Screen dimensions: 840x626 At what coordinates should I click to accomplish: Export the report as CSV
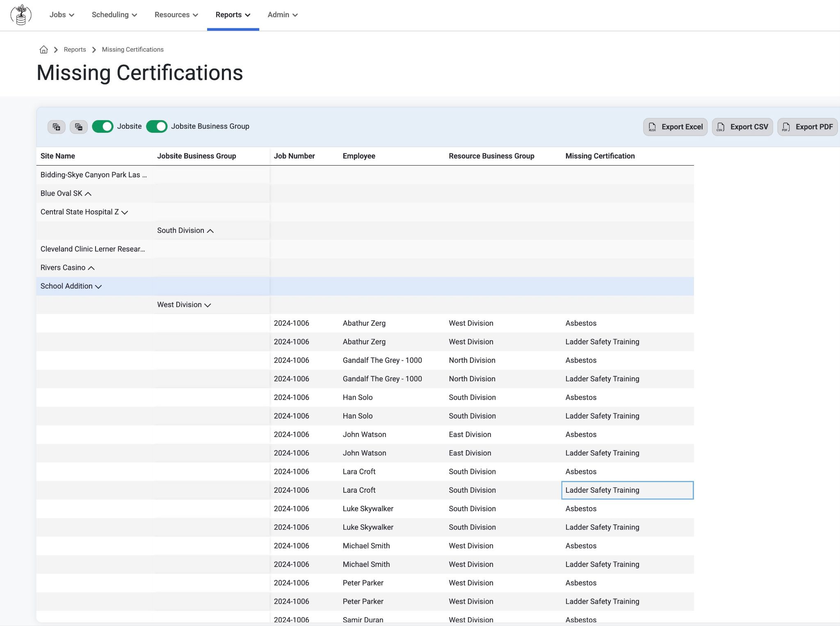tap(742, 127)
